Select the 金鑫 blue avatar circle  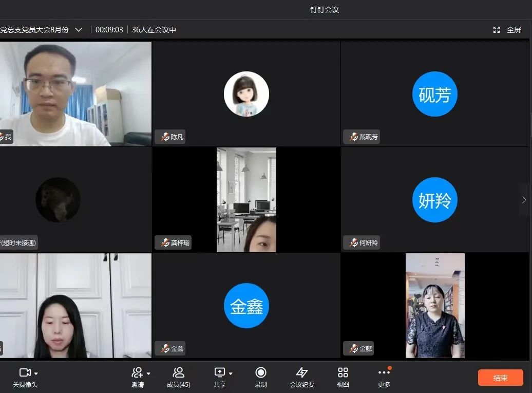246,306
